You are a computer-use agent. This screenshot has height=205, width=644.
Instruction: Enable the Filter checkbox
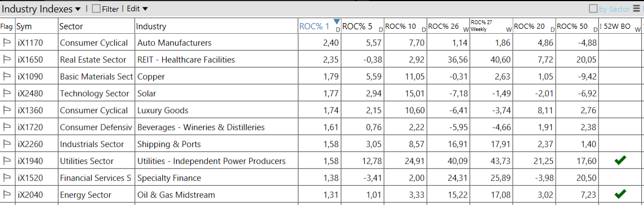pyautogui.click(x=96, y=9)
